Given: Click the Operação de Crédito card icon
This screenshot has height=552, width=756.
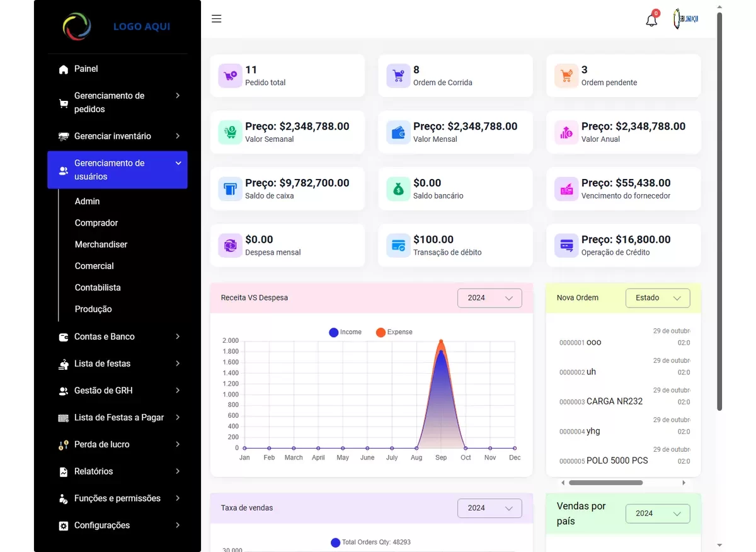Looking at the screenshot, I should pos(566,246).
